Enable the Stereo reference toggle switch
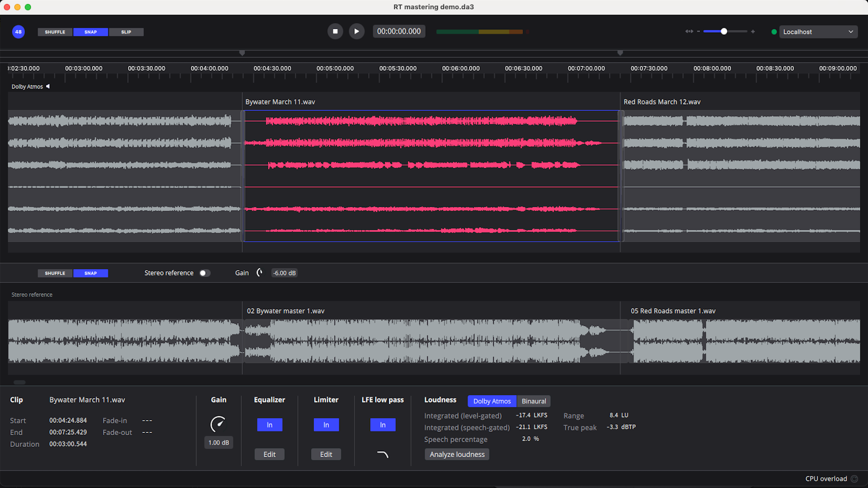The image size is (868, 488). click(x=204, y=273)
